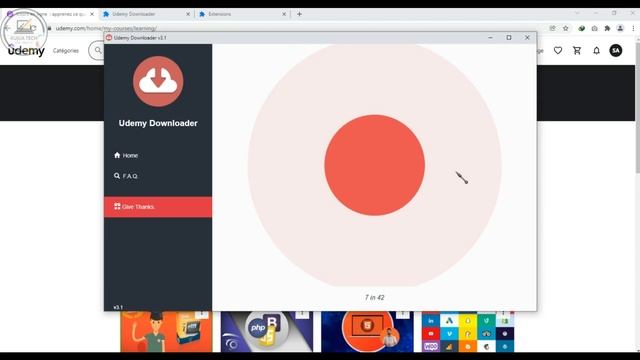
Task: Open the HTML5 course thumbnail
Action: (x=367, y=331)
